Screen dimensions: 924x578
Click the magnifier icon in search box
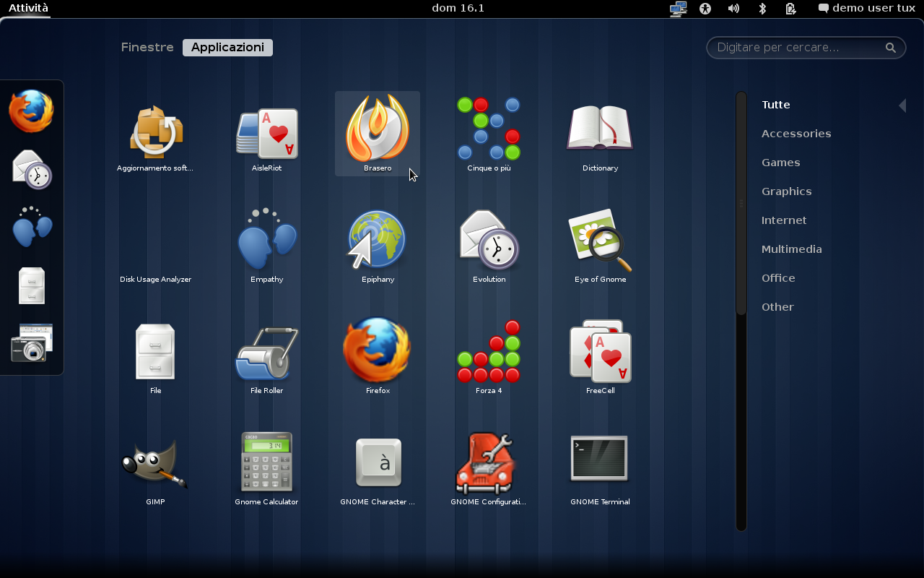point(891,48)
